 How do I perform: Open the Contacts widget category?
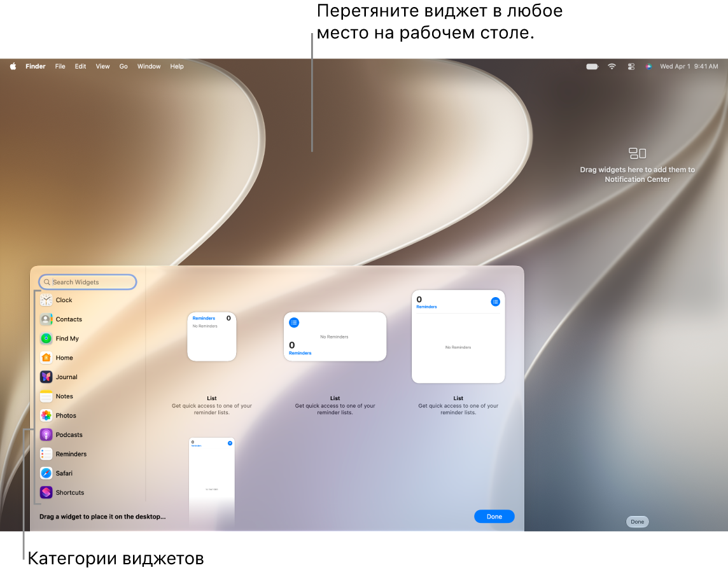tap(61, 319)
